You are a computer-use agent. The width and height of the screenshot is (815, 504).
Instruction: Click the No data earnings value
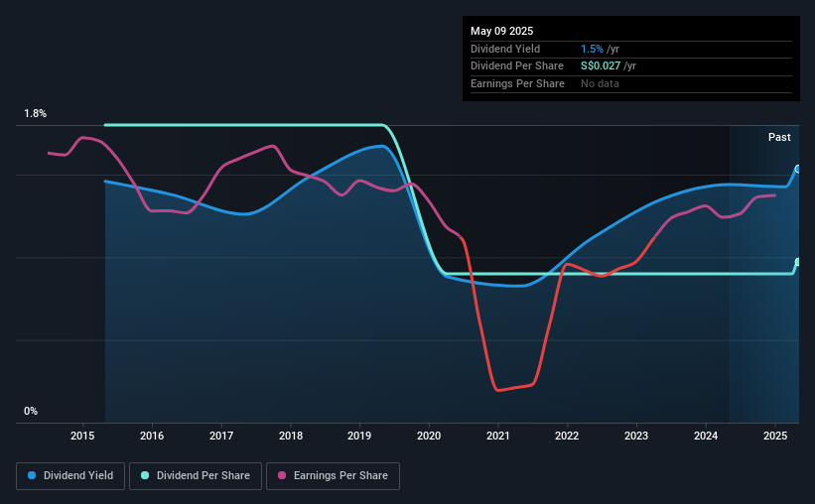(600, 83)
